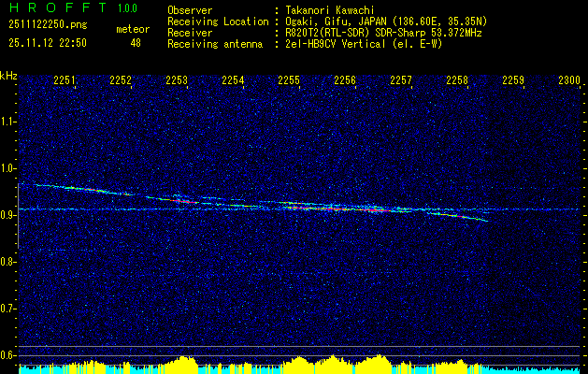Click the 2257 time marker
The height and width of the screenshot is (374, 588).
click(401, 80)
